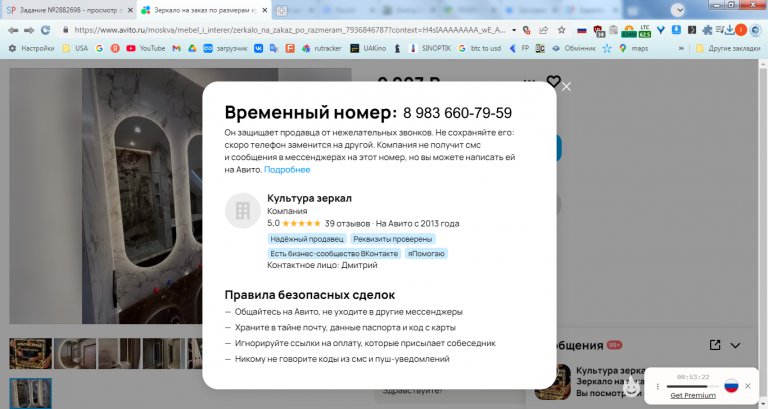Screen dimensions: 768x409
Task: Open the recorder widget options dots
Action: [657, 386]
